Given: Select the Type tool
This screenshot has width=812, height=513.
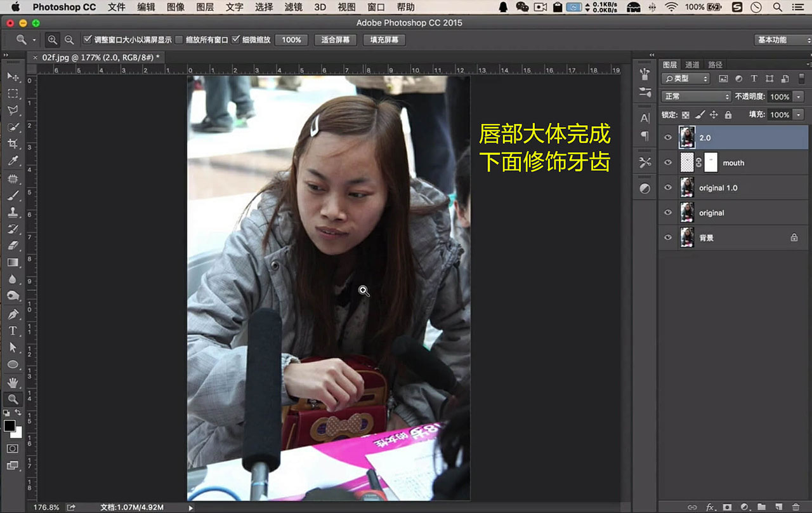Looking at the screenshot, I should 13,331.
